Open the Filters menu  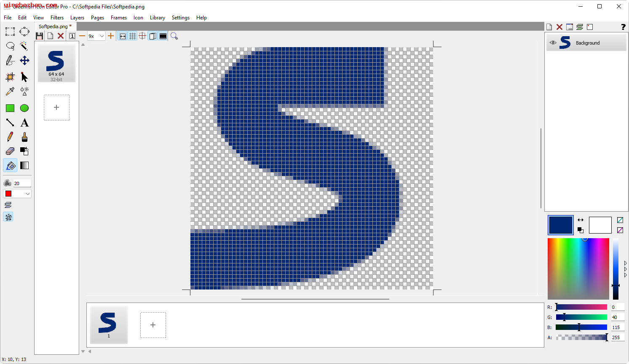[57, 18]
